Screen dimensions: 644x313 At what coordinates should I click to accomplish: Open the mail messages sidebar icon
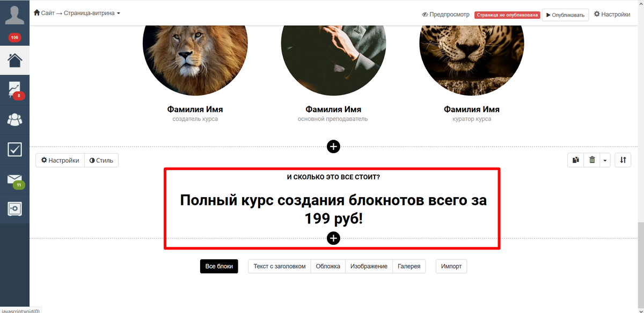point(14,179)
